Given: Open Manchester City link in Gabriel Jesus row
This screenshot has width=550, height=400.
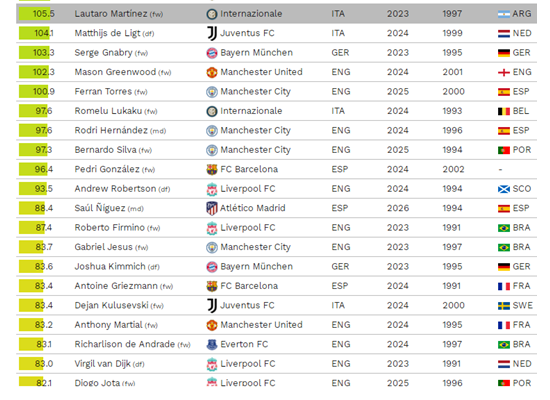Looking at the screenshot, I should tap(255, 247).
